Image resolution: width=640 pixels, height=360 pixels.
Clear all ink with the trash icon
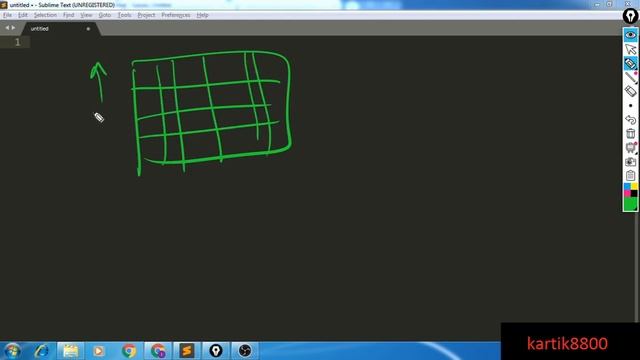click(630, 133)
